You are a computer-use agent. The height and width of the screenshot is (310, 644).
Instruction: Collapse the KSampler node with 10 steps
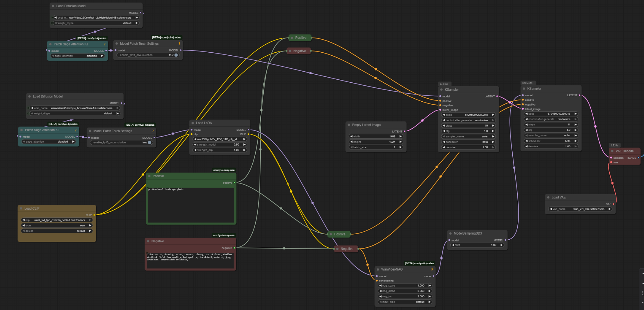pos(441,90)
